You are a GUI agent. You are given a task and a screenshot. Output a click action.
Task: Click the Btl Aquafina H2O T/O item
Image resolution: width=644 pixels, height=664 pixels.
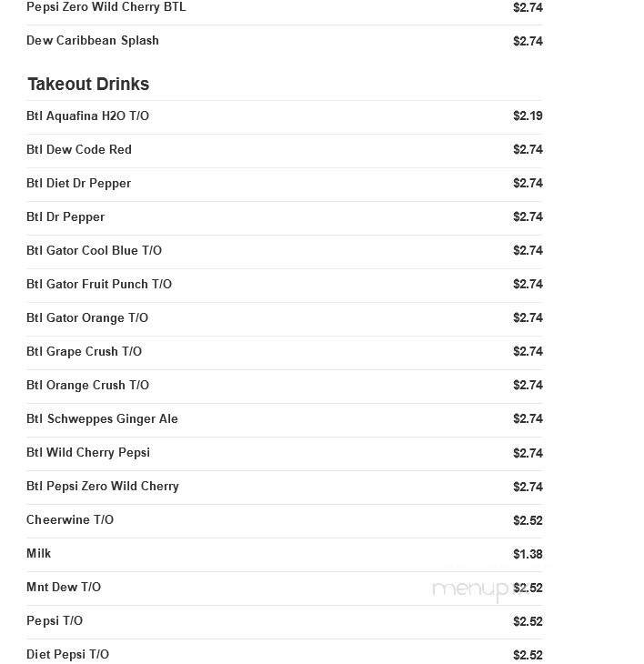[x=87, y=116]
